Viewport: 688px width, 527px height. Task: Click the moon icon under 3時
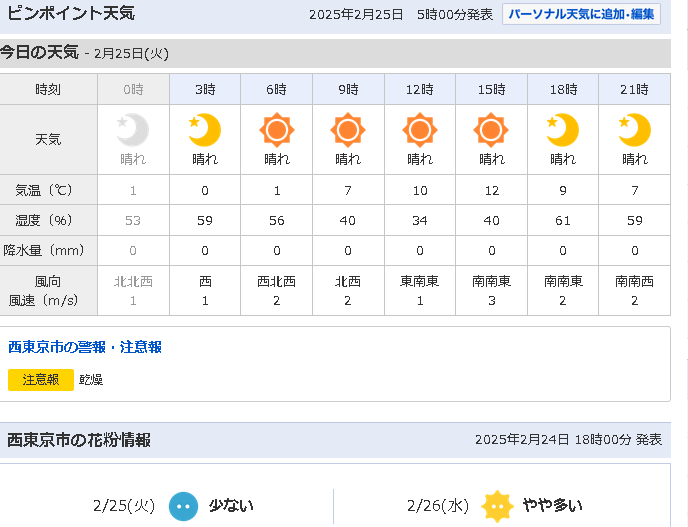(204, 130)
